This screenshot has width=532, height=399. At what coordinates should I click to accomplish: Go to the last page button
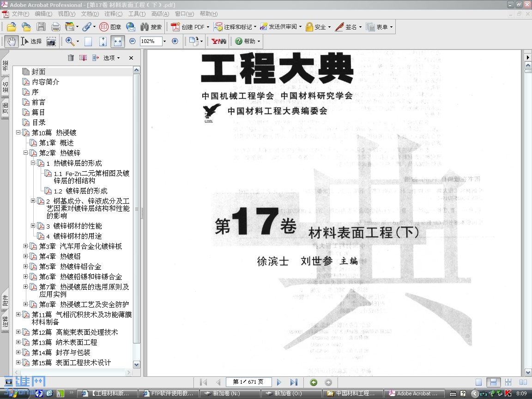[294, 382]
